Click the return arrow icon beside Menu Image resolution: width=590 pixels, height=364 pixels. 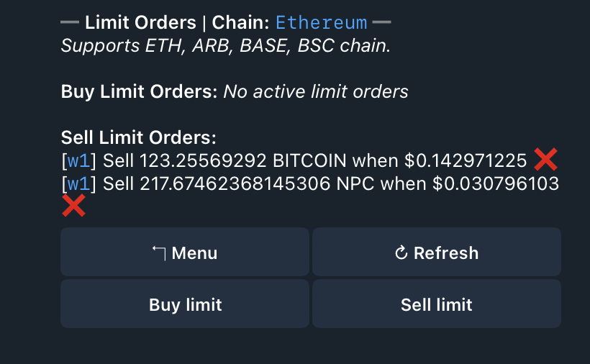pyautogui.click(x=159, y=252)
